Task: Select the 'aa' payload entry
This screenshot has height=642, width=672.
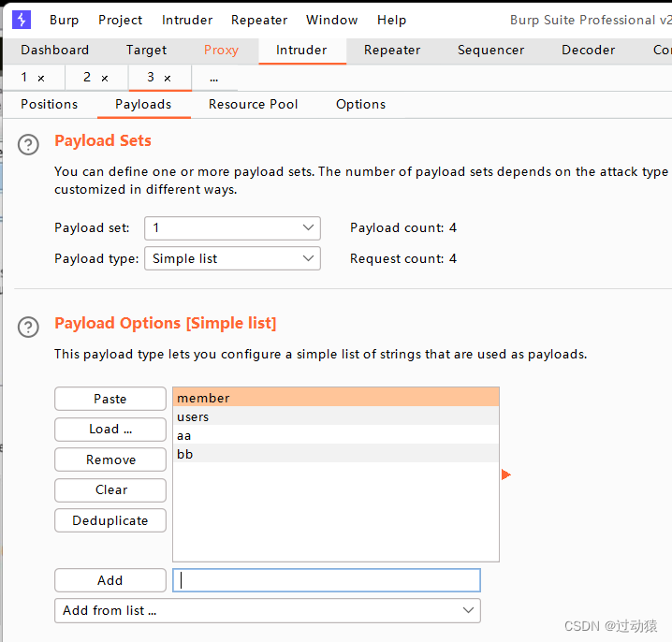Action: point(336,434)
